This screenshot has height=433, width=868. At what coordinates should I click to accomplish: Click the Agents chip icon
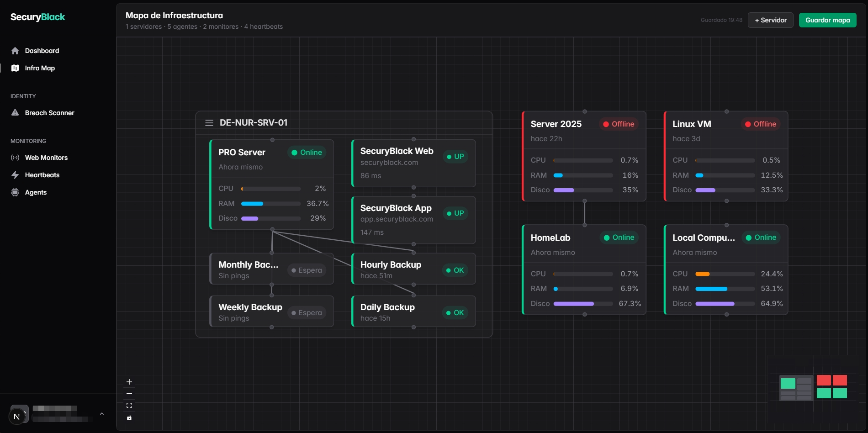tap(15, 192)
